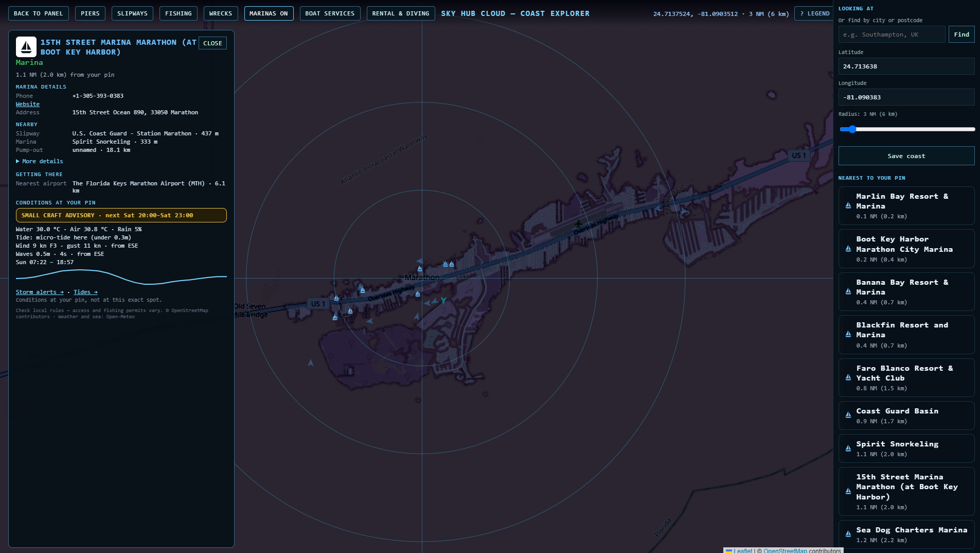Image resolution: width=980 pixels, height=553 pixels.
Task: Toggle the Fishing layer filter
Action: point(179,13)
